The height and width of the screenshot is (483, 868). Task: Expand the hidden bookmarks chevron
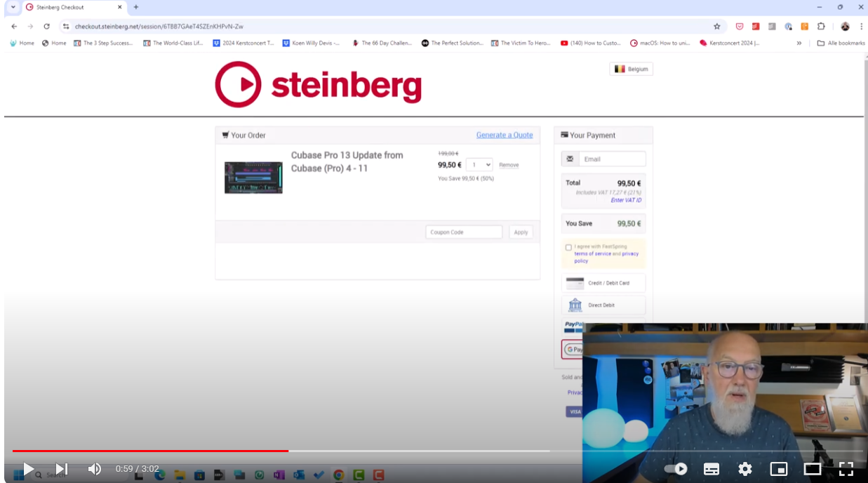pyautogui.click(x=799, y=43)
